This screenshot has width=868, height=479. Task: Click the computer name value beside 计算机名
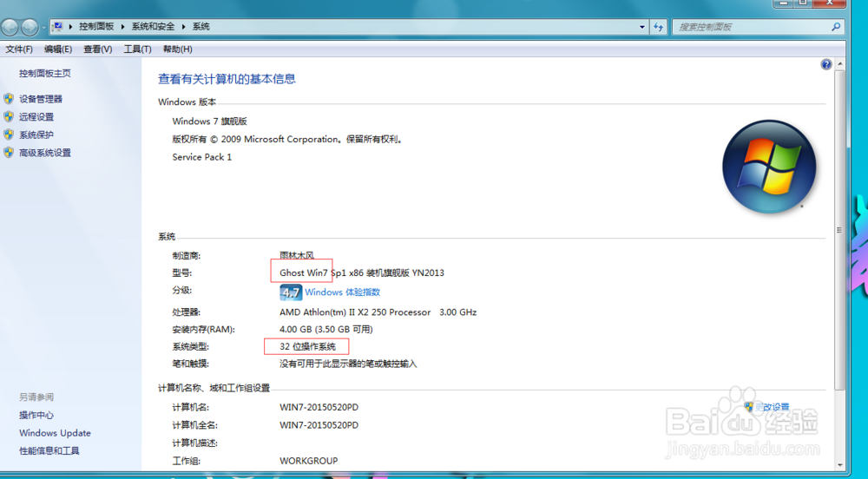[x=319, y=407]
